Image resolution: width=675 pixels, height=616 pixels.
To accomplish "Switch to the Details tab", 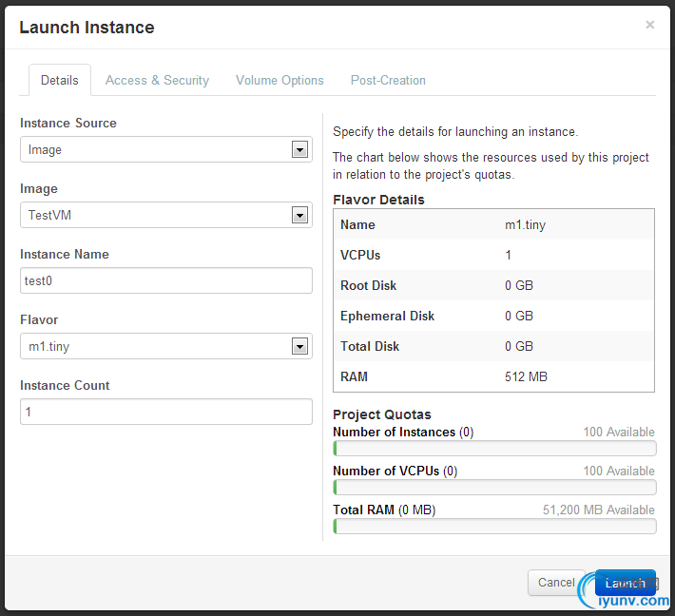I will [x=59, y=80].
